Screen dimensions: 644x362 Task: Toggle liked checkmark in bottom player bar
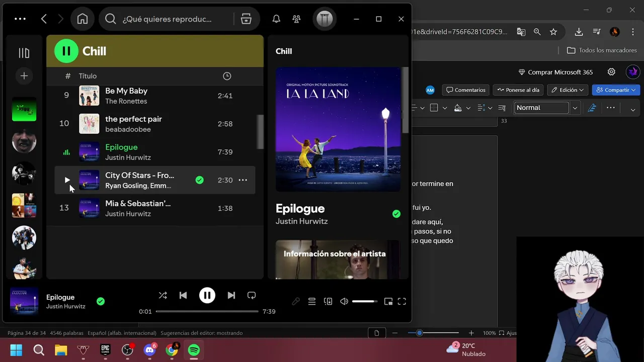coord(101,301)
